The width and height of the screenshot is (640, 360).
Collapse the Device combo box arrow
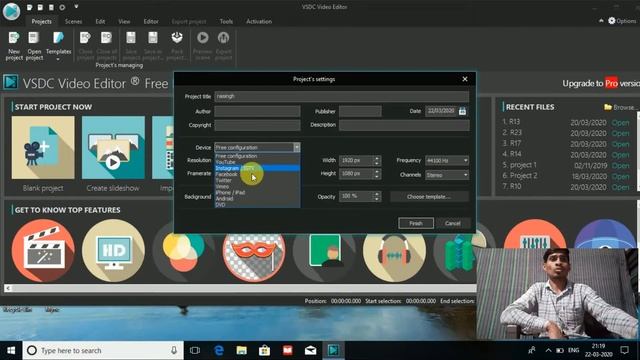(x=297, y=147)
